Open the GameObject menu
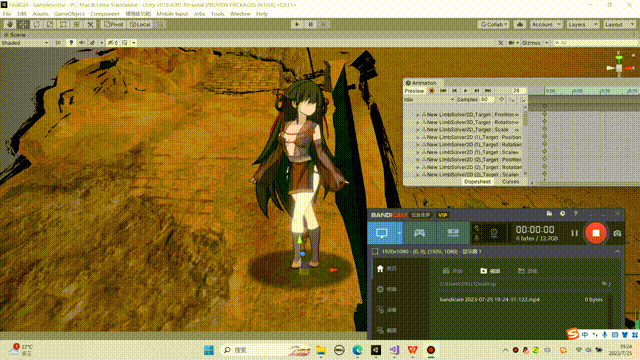640x360 pixels. pyautogui.click(x=69, y=14)
